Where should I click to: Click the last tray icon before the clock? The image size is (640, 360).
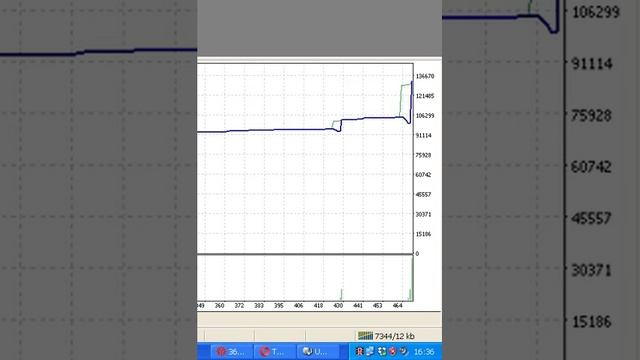click(404, 351)
